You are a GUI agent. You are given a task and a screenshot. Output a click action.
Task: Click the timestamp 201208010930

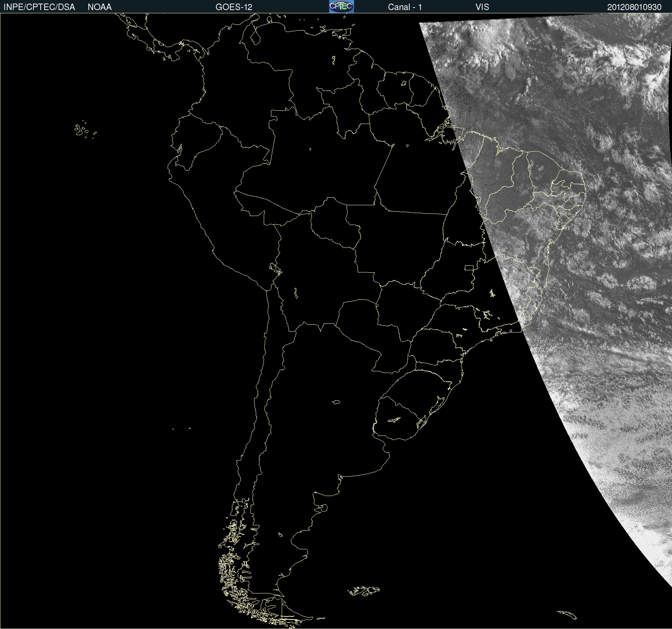tap(634, 7)
